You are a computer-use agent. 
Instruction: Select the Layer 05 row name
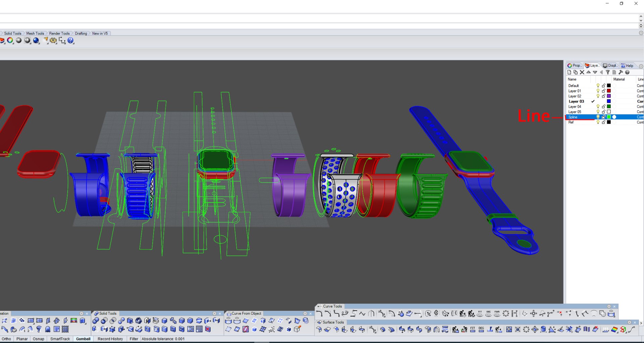click(x=575, y=112)
